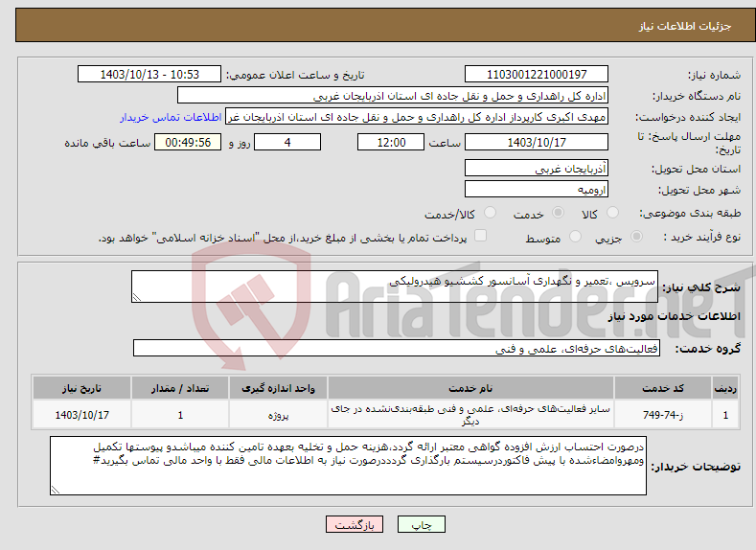Click the ردیف column header
This screenshot has width=756, height=550.
[725, 388]
